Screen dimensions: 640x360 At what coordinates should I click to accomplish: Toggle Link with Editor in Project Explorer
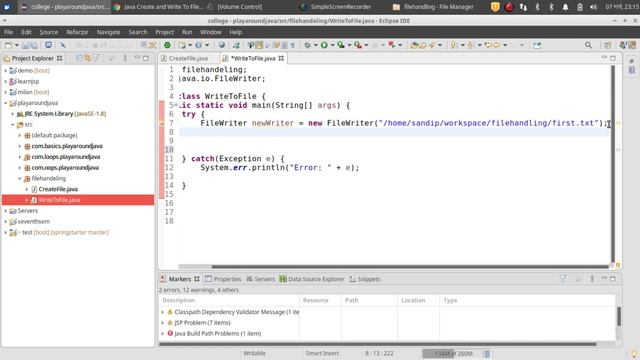(87, 58)
